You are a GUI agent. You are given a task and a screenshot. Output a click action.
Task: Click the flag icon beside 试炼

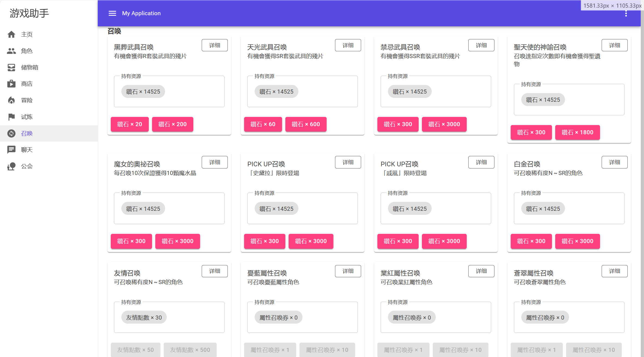pos(11,117)
